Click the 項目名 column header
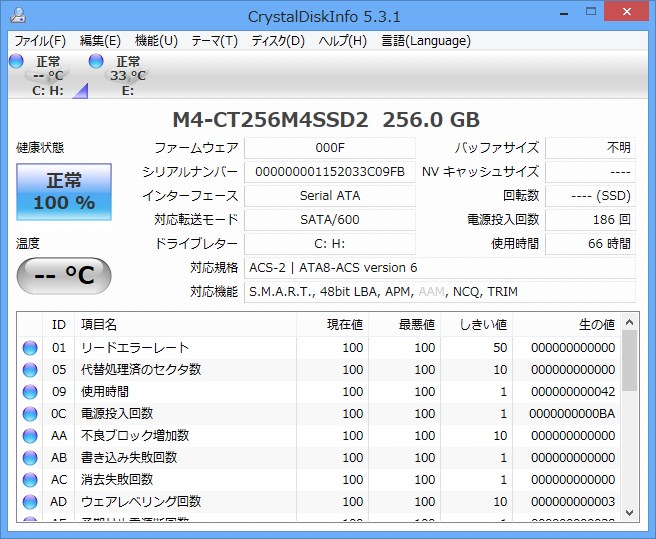This screenshot has height=539, width=656. pyautogui.click(x=98, y=325)
